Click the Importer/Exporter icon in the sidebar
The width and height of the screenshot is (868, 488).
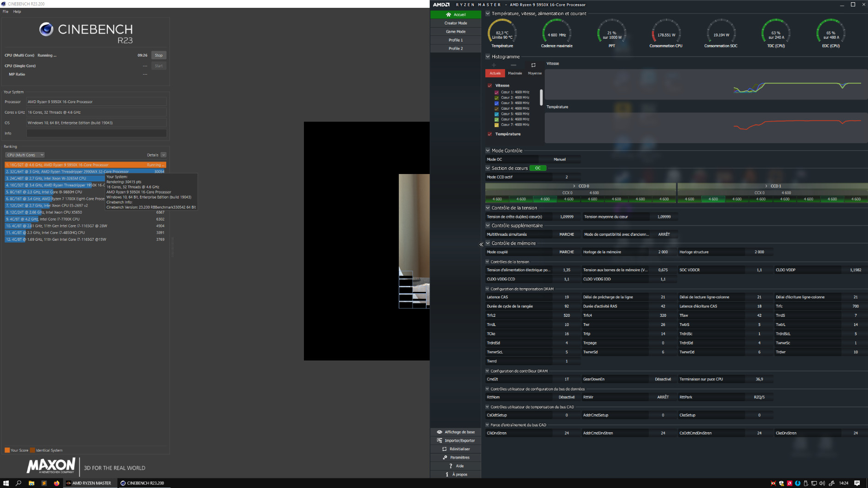pyautogui.click(x=439, y=441)
